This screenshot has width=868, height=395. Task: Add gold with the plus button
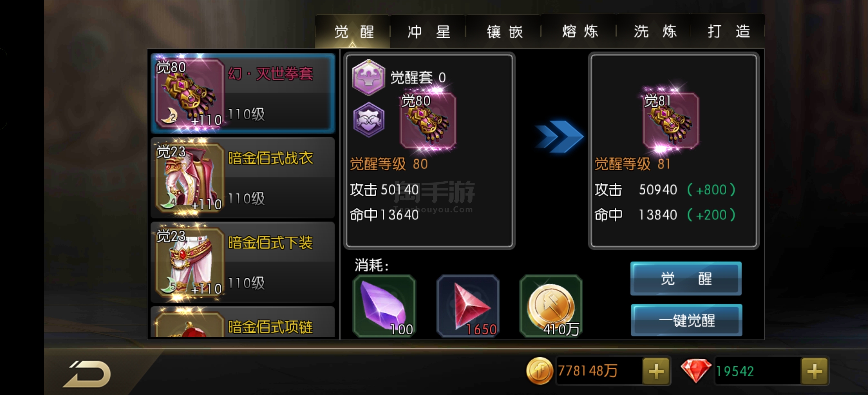(x=656, y=371)
